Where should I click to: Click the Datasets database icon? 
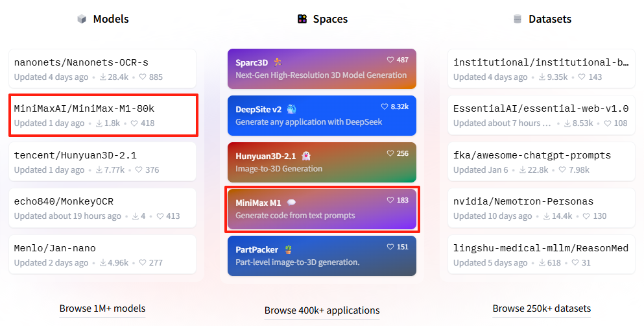pyautogui.click(x=518, y=19)
